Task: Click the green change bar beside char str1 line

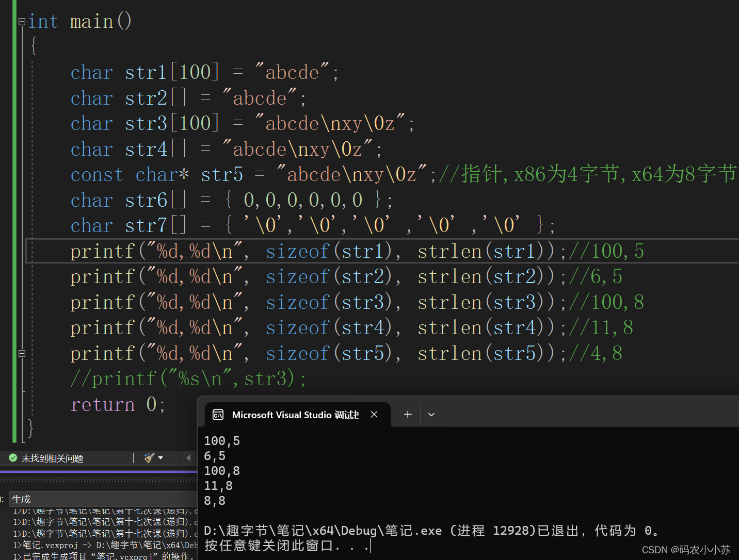Action: point(14,72)
